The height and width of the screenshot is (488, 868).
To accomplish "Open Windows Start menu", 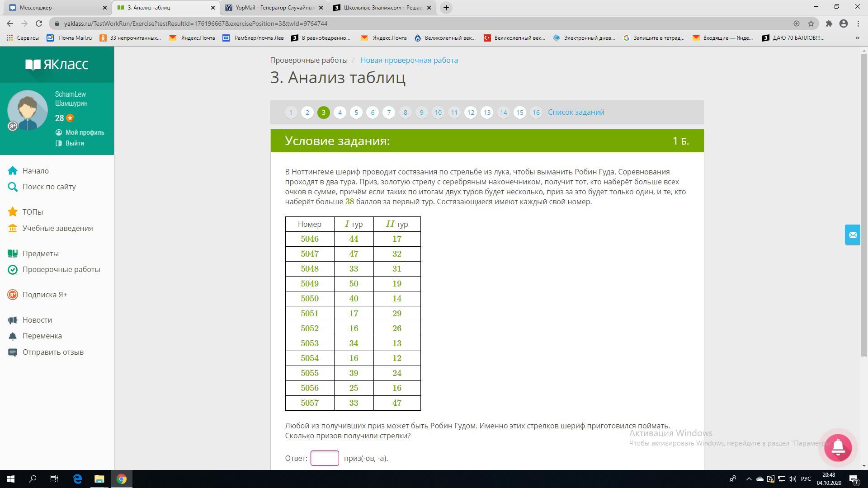I will pos(11,479).
